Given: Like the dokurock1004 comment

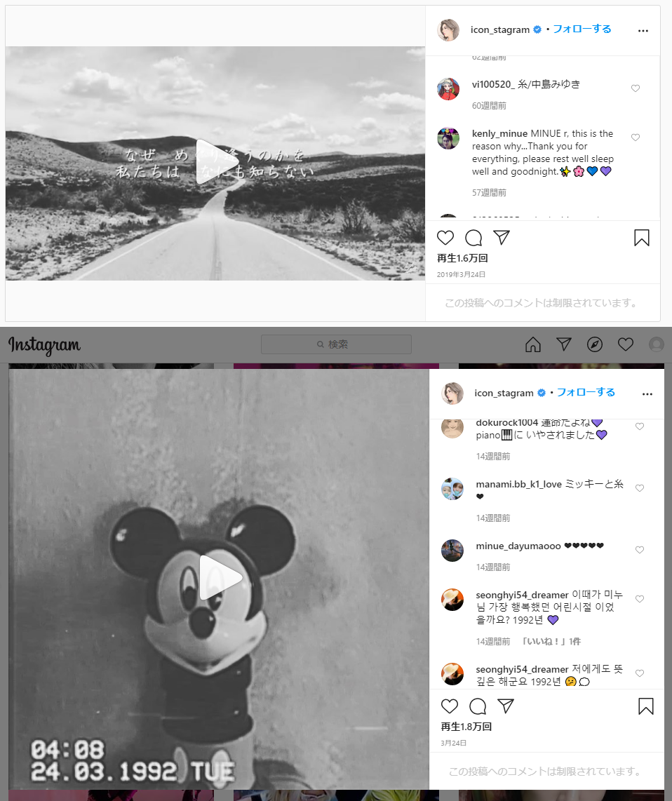Looking at the screenshot, I should click(x=639, y=426).
